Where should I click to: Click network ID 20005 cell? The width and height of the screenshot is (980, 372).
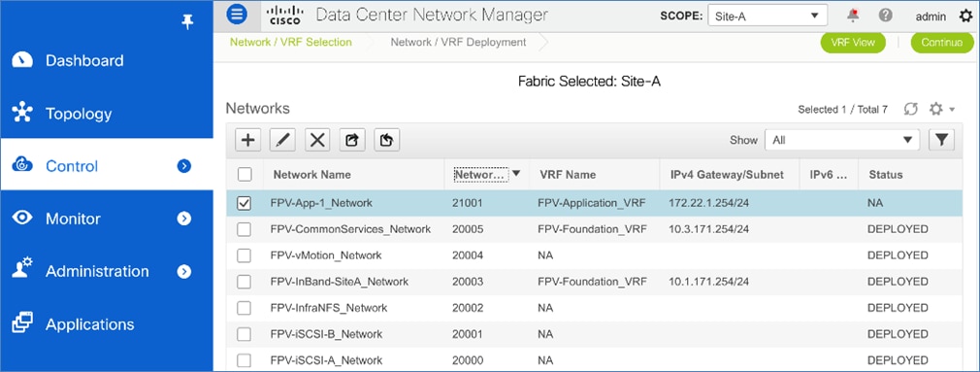(x=468, y=229)
